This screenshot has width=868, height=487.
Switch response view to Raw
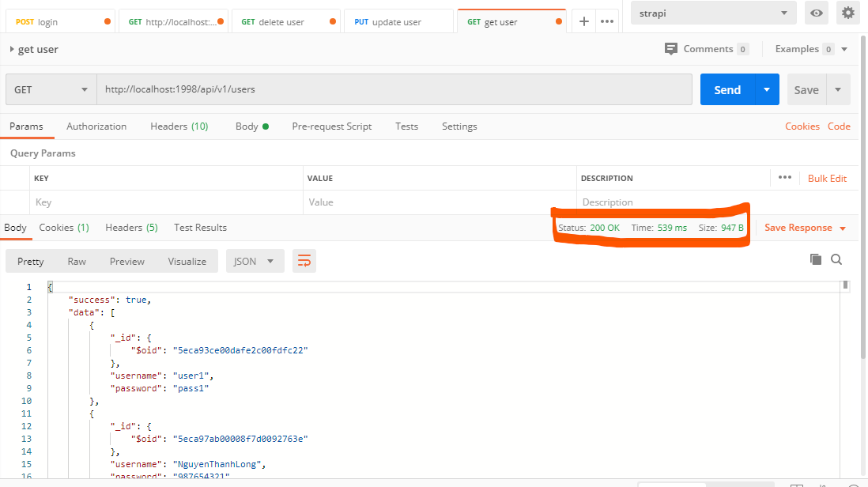click(x=77, y=261)
